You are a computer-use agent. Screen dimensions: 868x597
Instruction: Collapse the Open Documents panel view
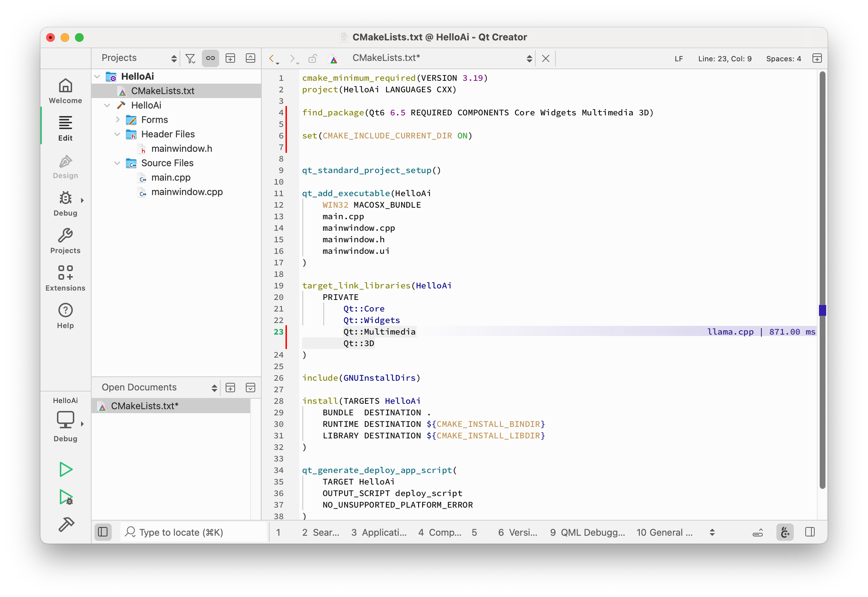250,388
